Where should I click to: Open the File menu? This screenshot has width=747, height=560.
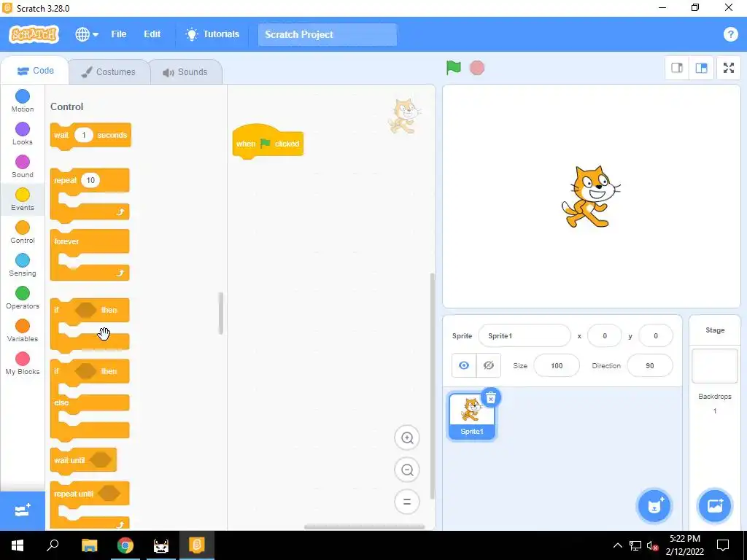pos(119,34)
